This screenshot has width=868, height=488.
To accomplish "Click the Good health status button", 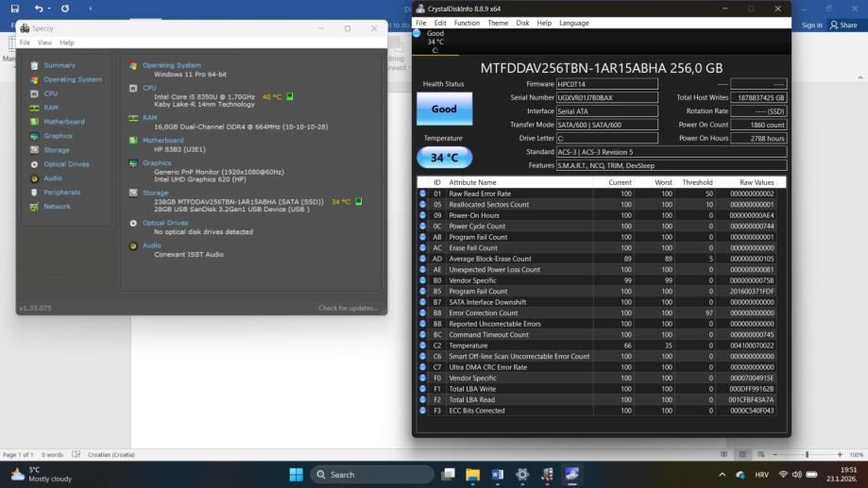I will 444,109.
